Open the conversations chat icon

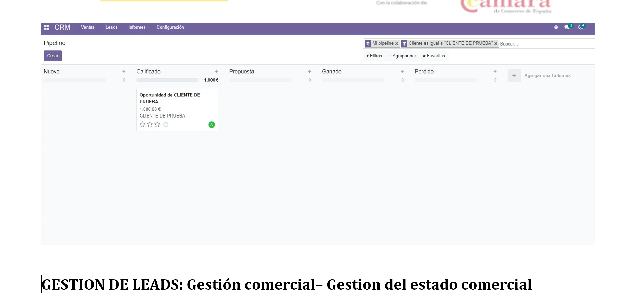click(567, 27)
